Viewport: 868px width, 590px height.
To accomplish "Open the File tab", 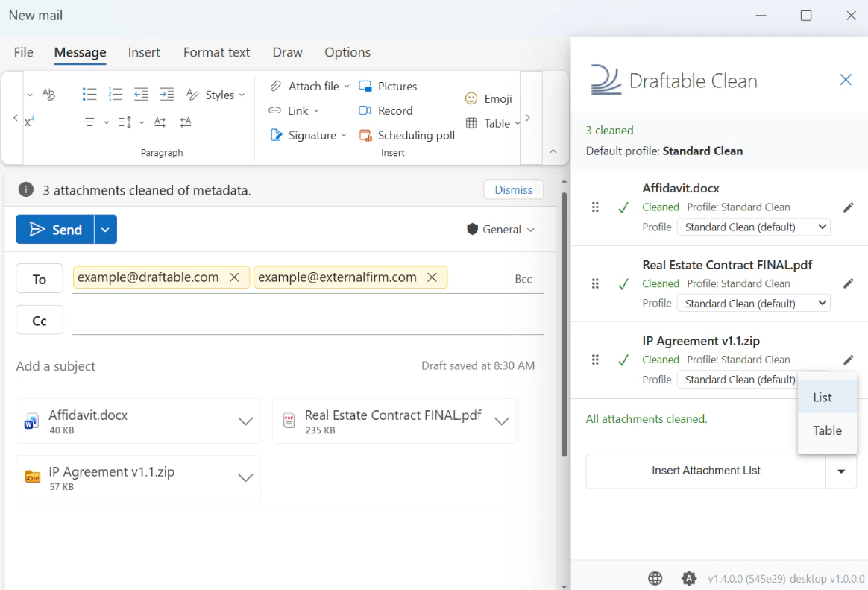I will coord(23,52).
